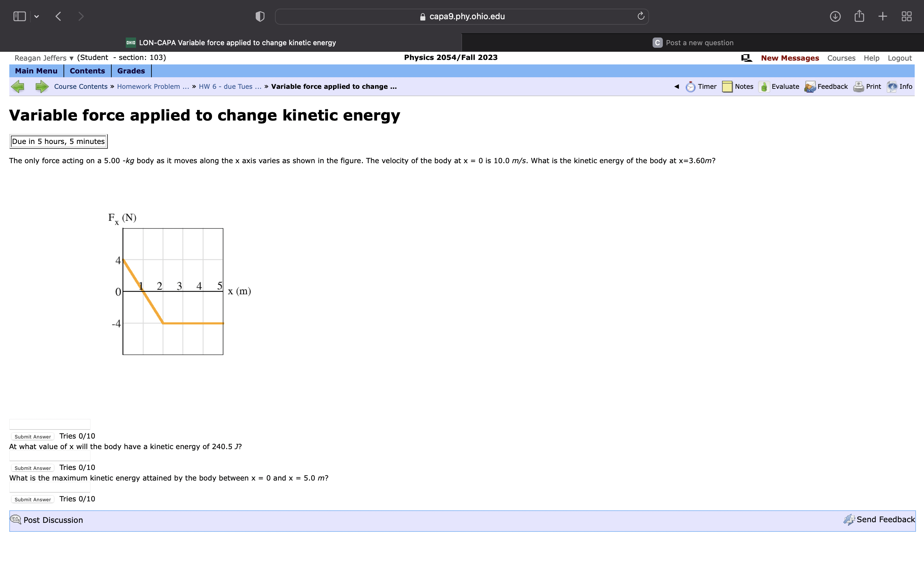924x577 pixels.
Task: Submit answer for the first question
Action: pos(32,436)
